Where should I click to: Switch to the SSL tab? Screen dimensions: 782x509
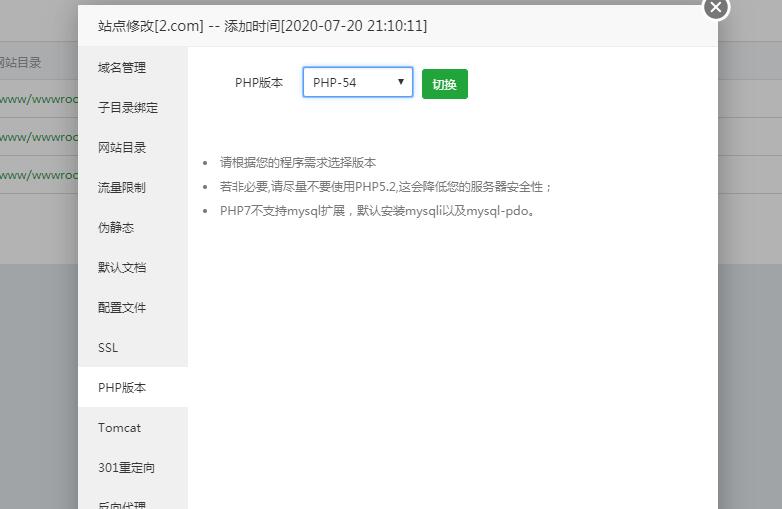point(133,347)
